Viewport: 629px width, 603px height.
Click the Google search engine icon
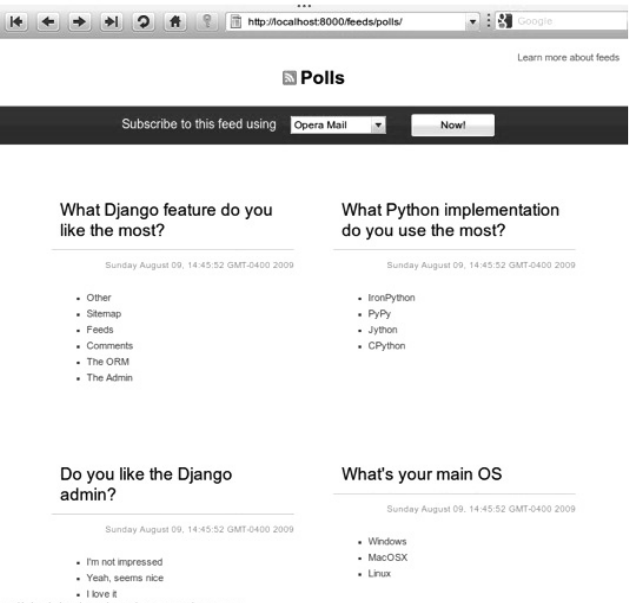click(505, 21)
